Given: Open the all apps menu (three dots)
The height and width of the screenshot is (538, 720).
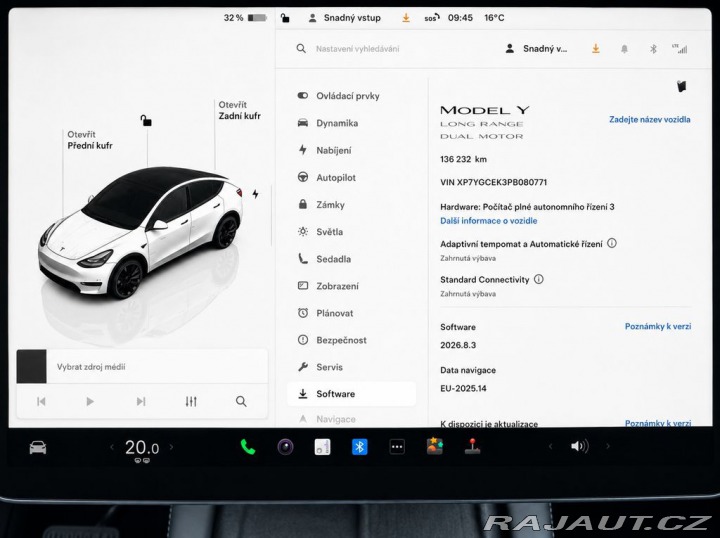Looking at the screenshot, I should pyautogui.click(x=397, y=447).
